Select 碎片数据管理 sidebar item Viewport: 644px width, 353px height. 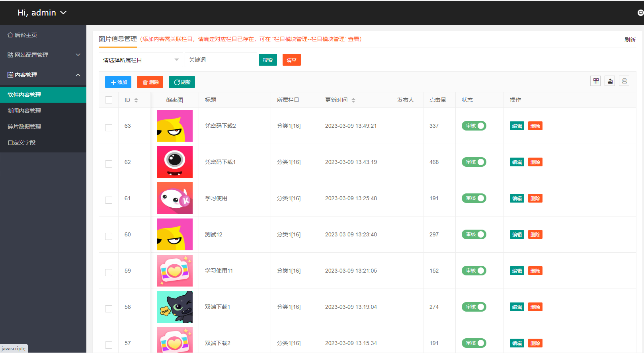tap(24, 127)
